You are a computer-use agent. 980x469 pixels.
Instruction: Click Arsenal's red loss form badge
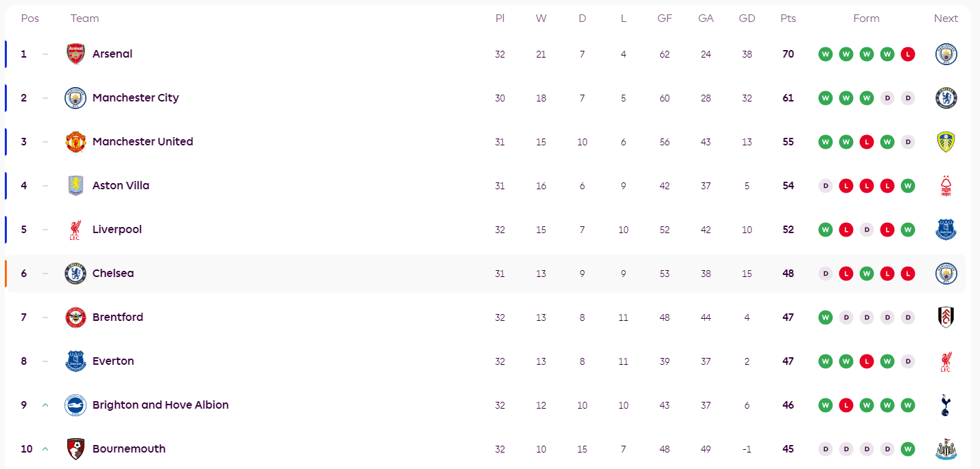(908, 54)
